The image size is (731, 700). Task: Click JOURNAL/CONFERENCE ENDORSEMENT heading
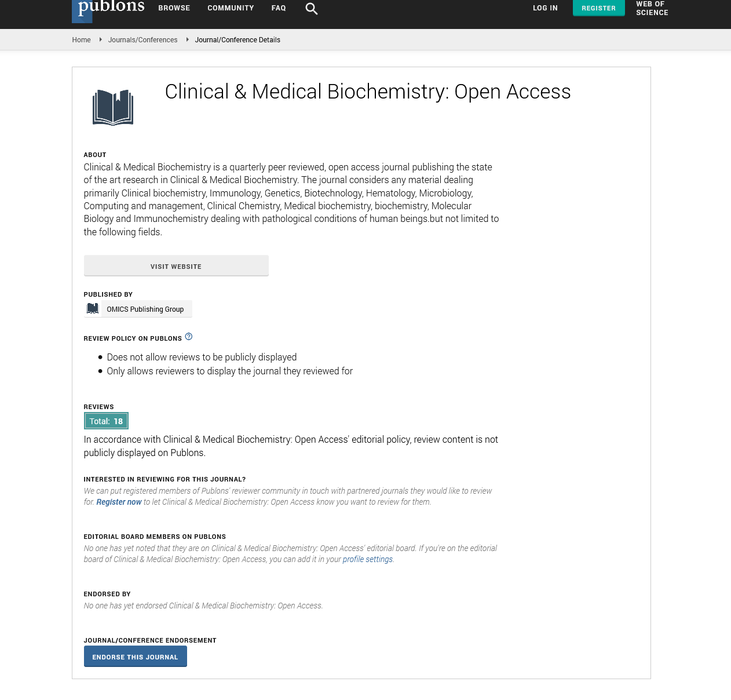(150, 640)
